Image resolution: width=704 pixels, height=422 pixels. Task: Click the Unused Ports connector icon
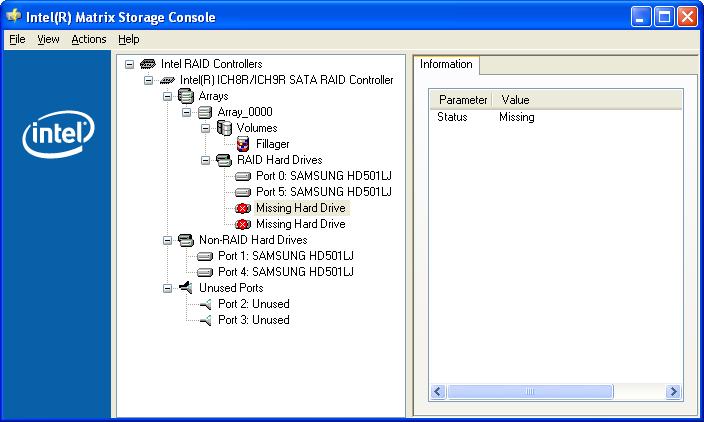tap(185, 287)
